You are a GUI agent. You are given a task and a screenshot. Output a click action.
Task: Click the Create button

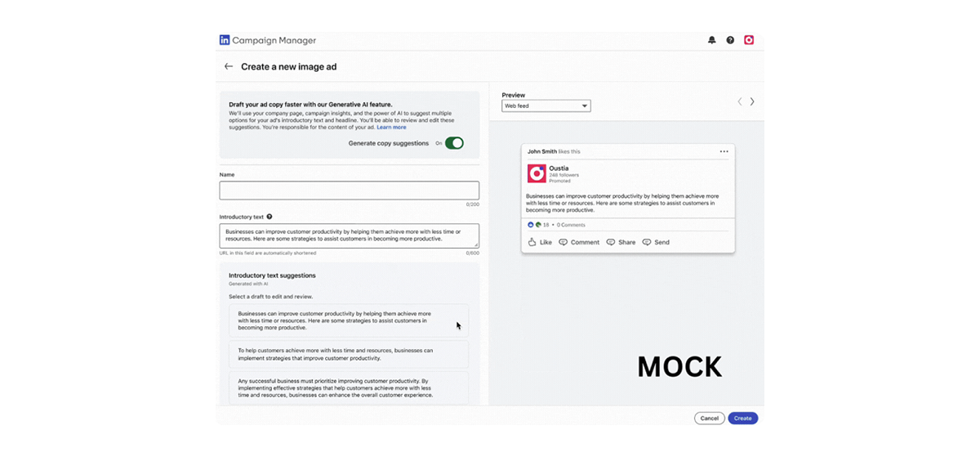point(742,418)
